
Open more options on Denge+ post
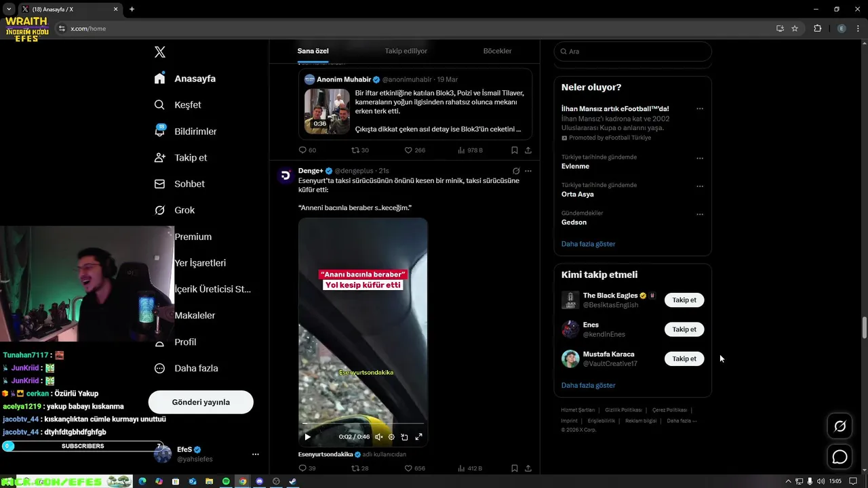pyautogui.click(x=528, y=171)
